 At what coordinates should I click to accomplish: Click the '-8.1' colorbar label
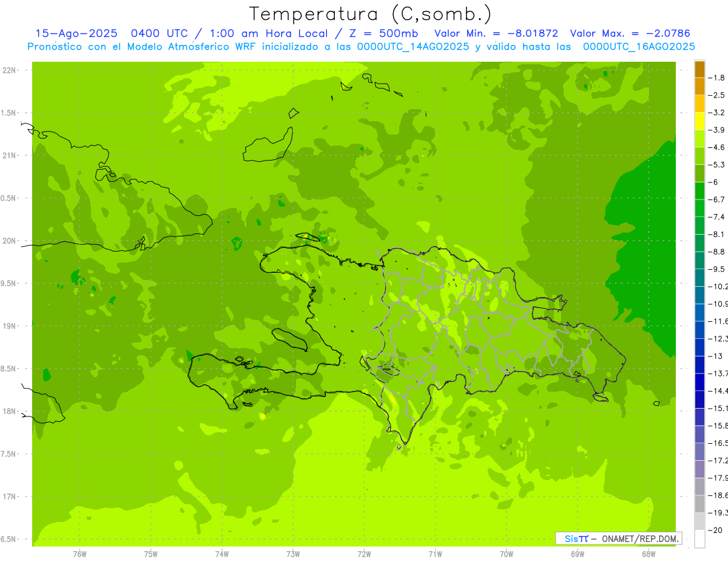[x=717, y=234]
